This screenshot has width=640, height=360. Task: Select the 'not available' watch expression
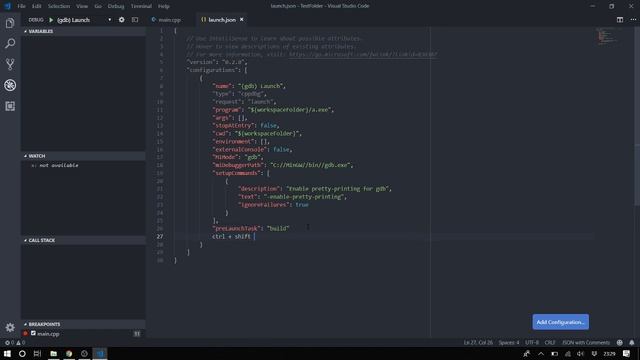point(55,165)
